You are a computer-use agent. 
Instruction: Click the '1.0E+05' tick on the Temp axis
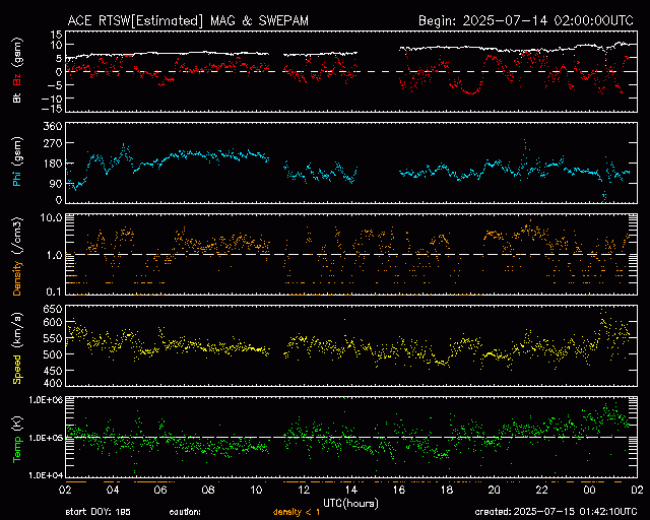pos(46,438)
